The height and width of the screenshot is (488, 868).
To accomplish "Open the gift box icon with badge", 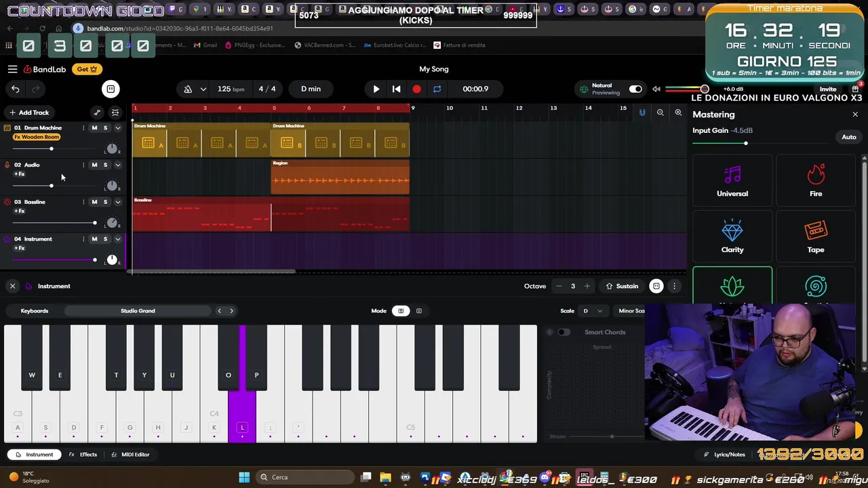I will pos(856,88).
